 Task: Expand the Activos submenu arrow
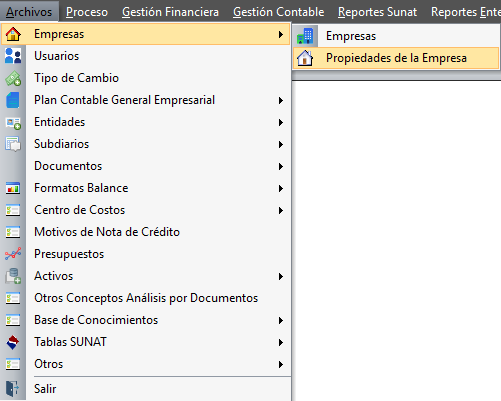pos(281,276)
